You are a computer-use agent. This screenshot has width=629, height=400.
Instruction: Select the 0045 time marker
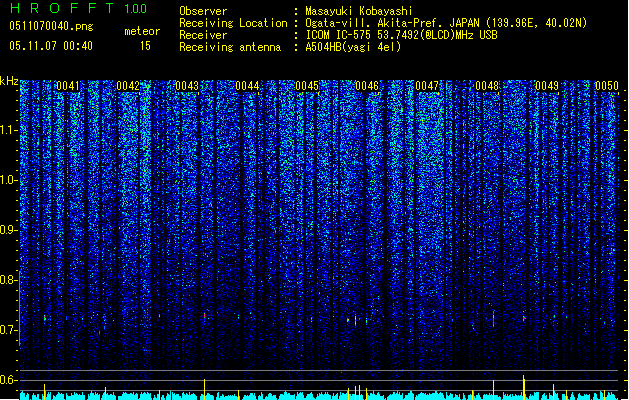[x=307, y=86]
